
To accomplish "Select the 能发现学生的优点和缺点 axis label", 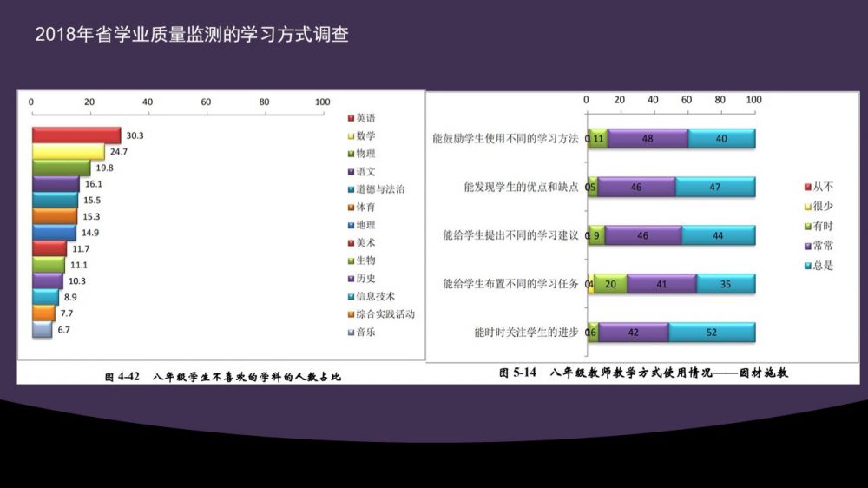I will click(x=521, y=188).
